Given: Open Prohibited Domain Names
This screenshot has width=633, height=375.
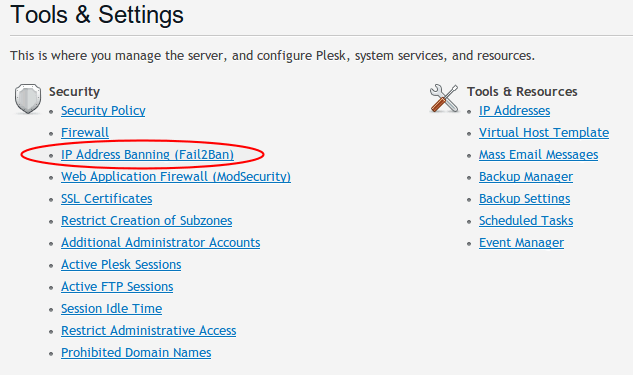Looking at the screenshot, I should tap(136, 352).
